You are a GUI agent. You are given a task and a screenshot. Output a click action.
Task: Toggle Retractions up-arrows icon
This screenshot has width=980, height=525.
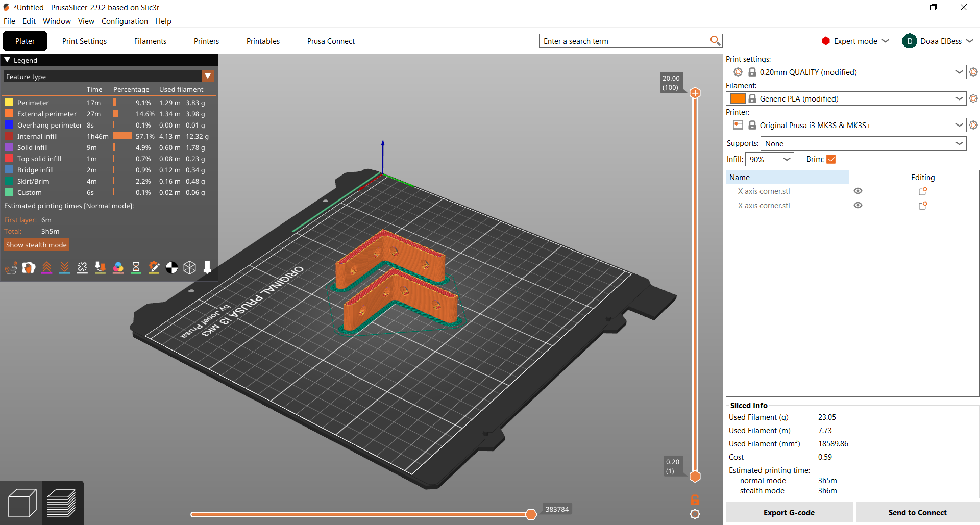47,267
